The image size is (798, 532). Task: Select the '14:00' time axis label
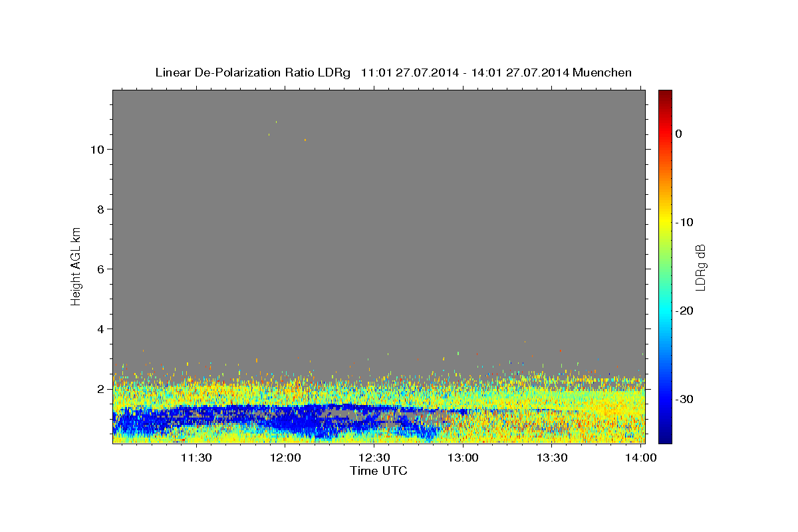tap(641, 458)
